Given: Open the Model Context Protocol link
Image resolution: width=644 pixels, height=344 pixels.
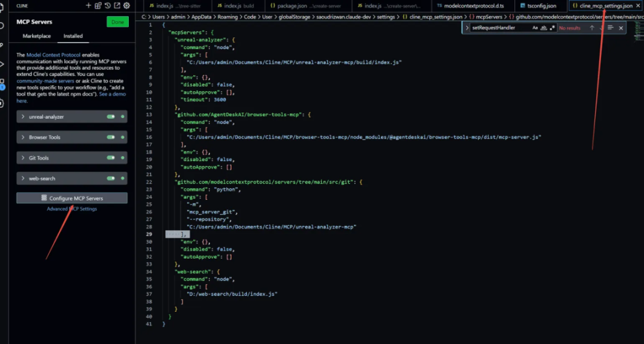Looking at the screenshot, I should pyautogui.click(x=54, y=54).
